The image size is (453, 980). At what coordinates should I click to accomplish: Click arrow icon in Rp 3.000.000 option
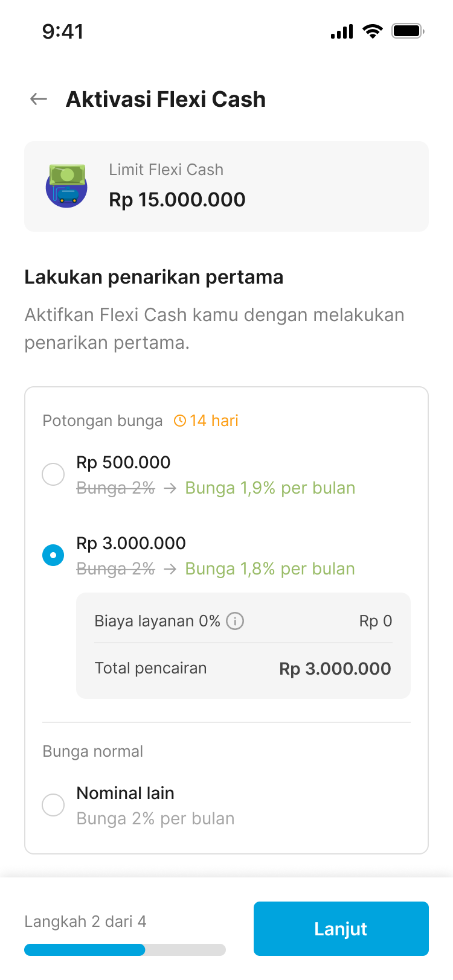pos(170,569)
